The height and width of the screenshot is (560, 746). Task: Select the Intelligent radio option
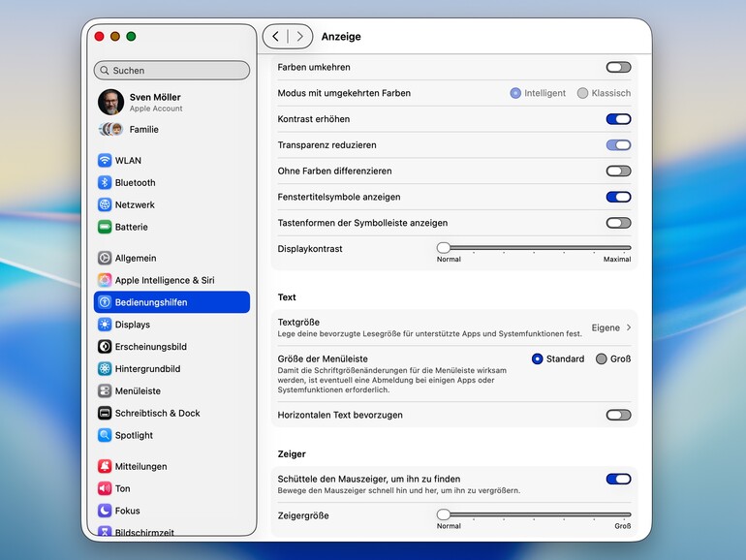515,93
